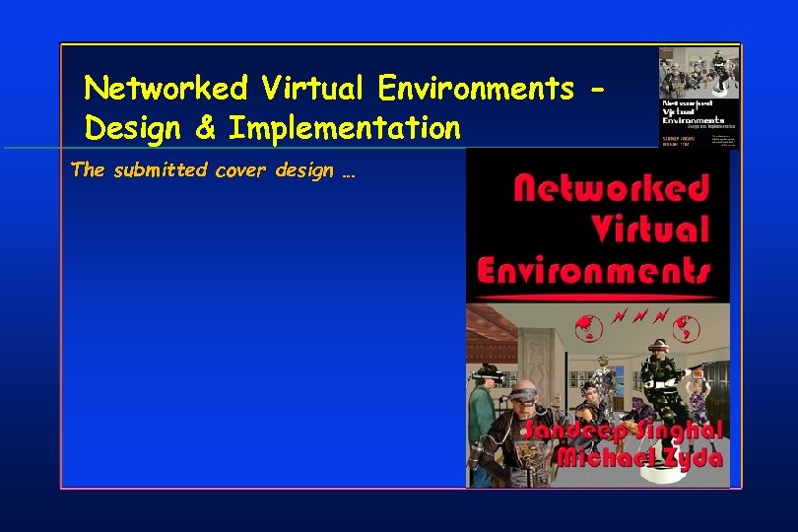
Task: Click the subtitle "The submitted cover design …"
Action: (213, 170)
